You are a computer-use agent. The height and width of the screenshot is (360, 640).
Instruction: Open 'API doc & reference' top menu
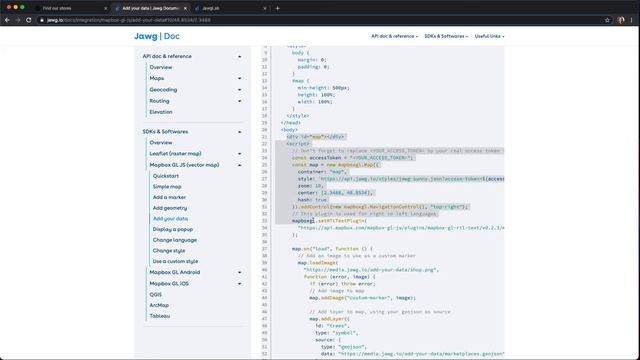(x=394, y=36)
